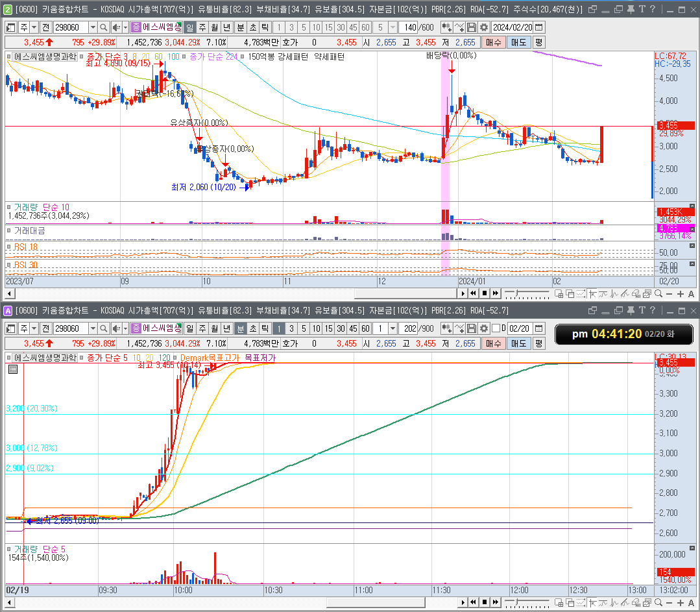700x612 pixels.
Task: Click 매도 sell button in bottom chart
Action: [519, 343]
